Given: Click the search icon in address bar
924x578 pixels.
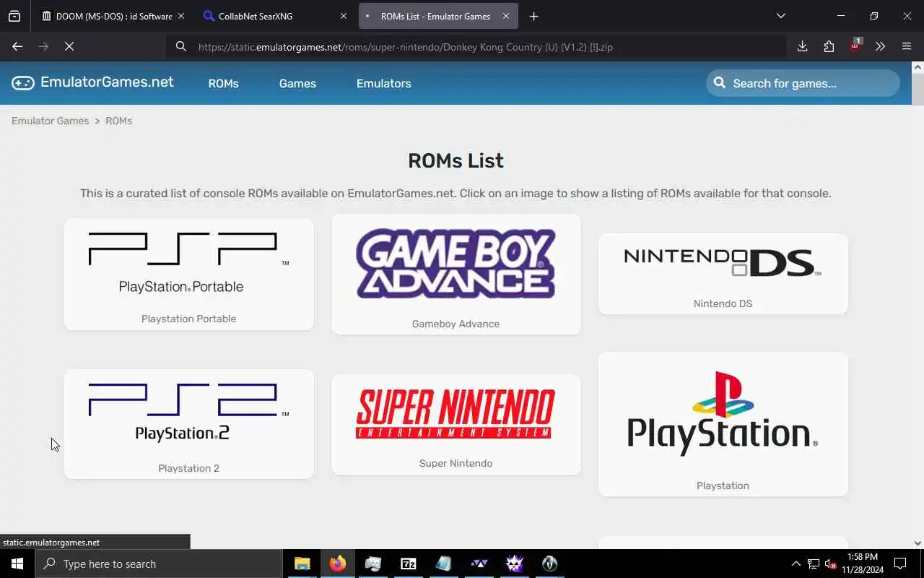Looking at the screenshot, I should click(x=180, y=47).
